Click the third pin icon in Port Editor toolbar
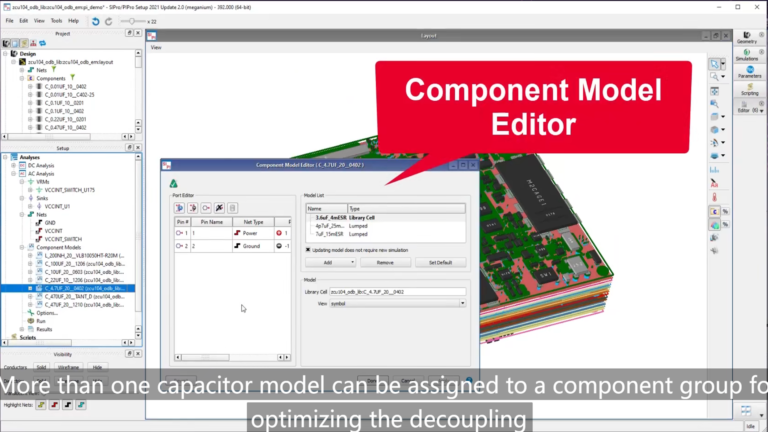 click(x=206, y=208)
